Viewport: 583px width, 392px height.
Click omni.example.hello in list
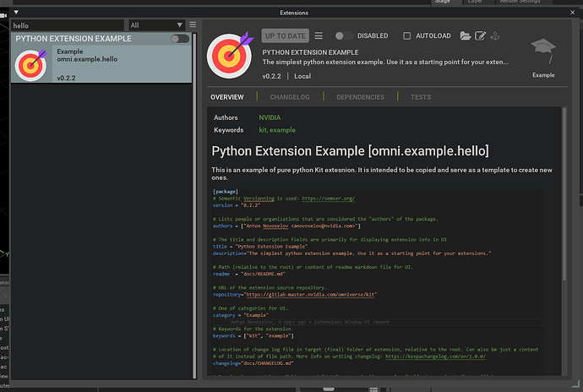(x=87, y=59)
